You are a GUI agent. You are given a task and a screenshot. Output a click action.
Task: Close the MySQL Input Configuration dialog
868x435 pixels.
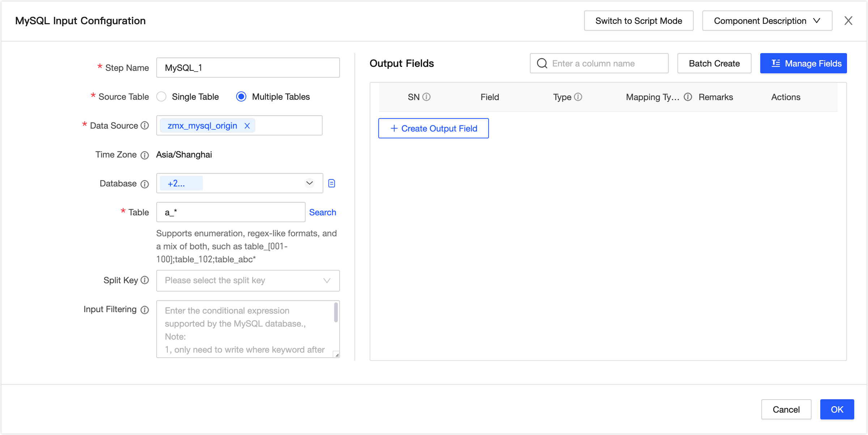[x=848, y=21]
